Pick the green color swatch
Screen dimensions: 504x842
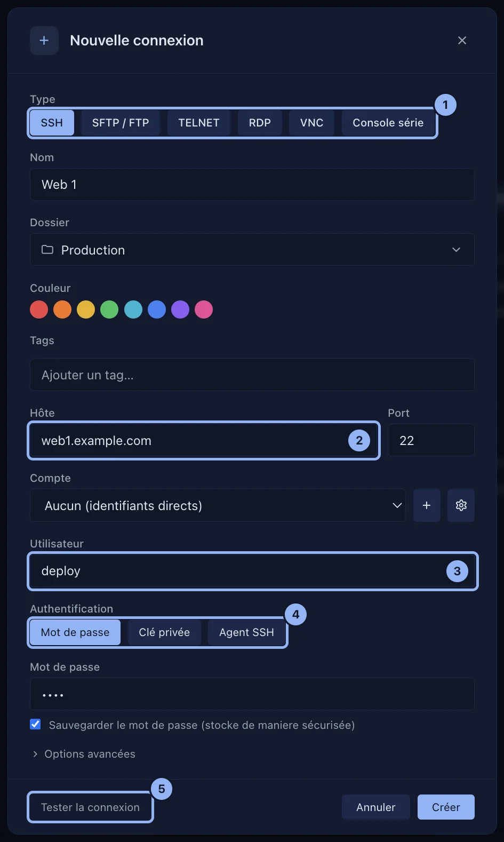pyautogui.click(x=109, y=309)
